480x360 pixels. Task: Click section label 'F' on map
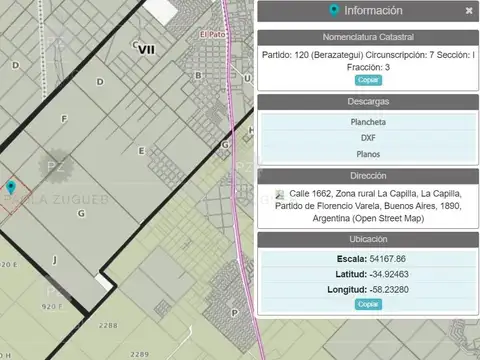click(x=64, y=119)
